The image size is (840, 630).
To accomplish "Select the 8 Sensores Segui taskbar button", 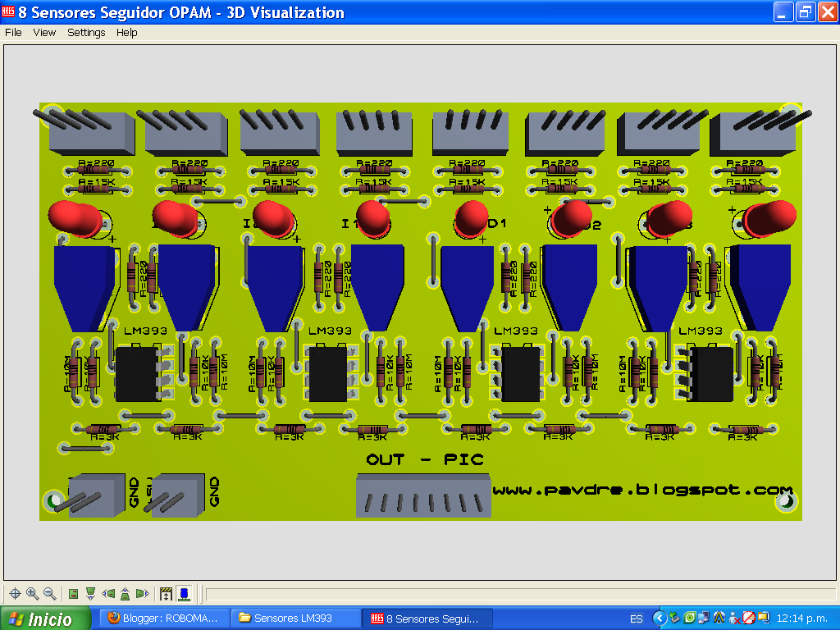I will [x=427, y=619].
